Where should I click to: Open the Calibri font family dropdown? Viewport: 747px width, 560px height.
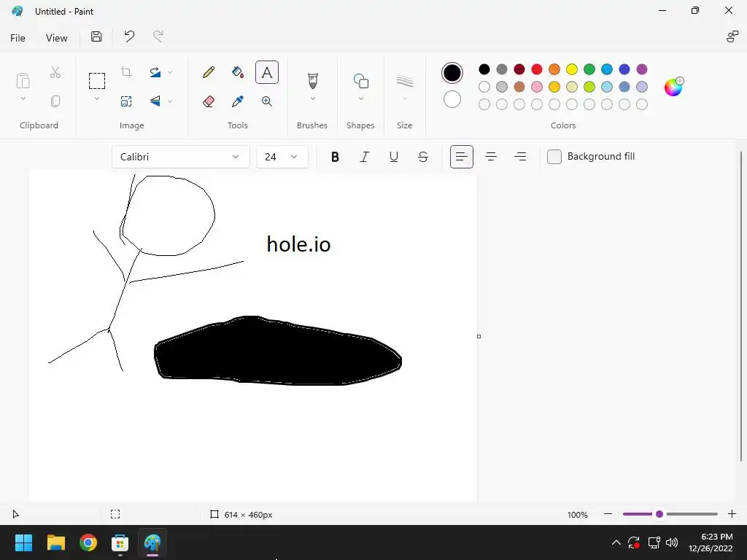tap(181, 157)
